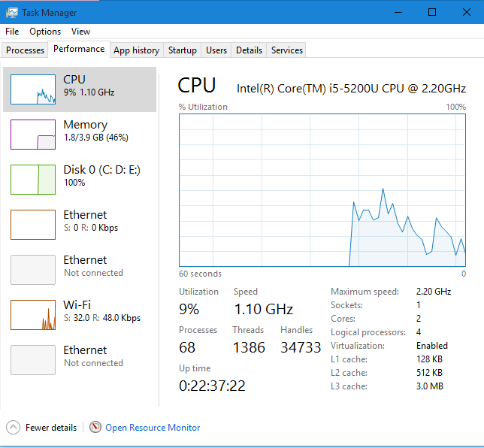The width and height of the screenshot is (484, 448).
Task: Click the 68 Processes value
Action: 187,347
